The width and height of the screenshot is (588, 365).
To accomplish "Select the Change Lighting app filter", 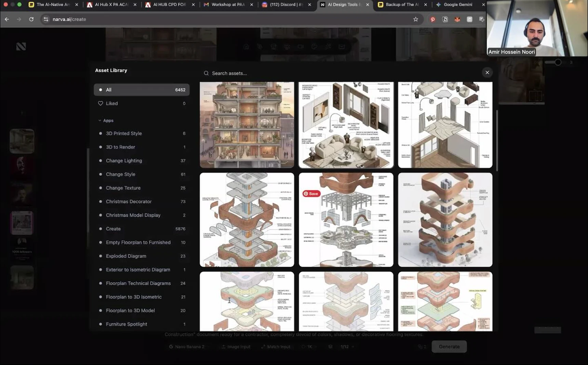I will pyautogui.click(x=124, y=161).
